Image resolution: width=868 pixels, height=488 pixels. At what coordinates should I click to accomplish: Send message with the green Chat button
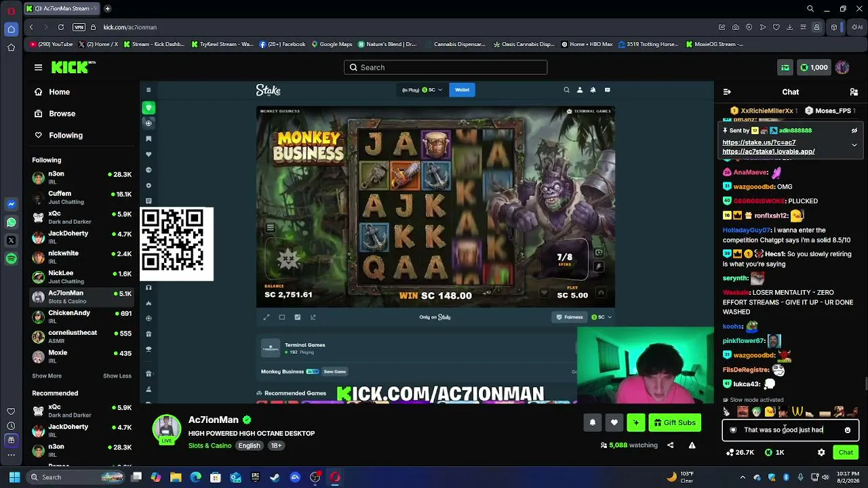846,452
